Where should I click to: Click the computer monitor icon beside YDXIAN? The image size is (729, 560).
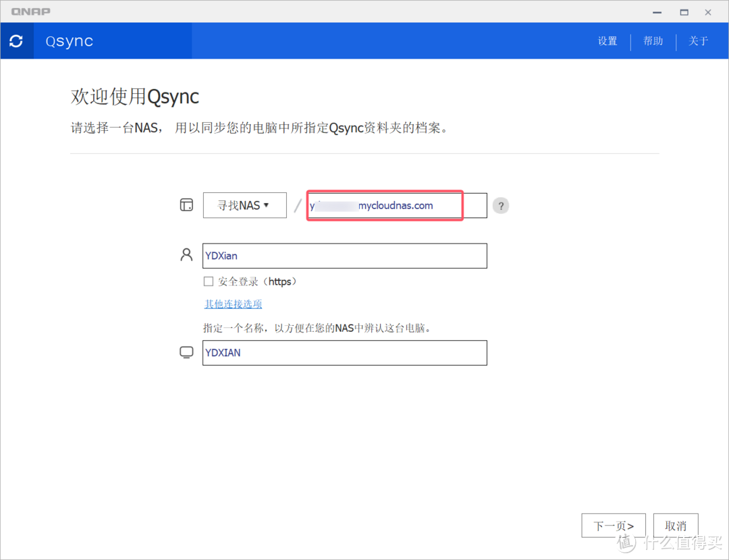186,353
